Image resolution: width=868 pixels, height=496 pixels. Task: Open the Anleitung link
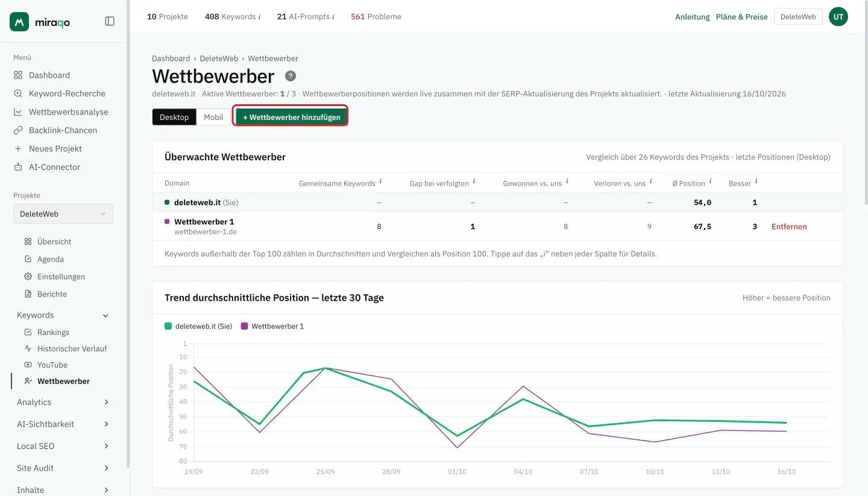693,17
